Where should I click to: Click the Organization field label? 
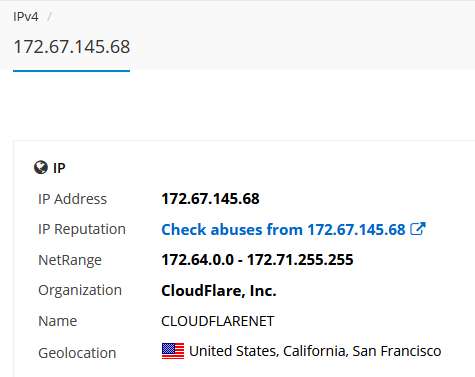80,290
